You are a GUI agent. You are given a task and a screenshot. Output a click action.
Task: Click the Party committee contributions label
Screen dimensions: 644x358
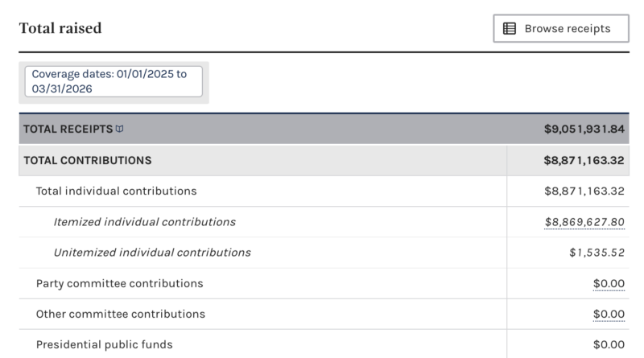click(119, 283)
